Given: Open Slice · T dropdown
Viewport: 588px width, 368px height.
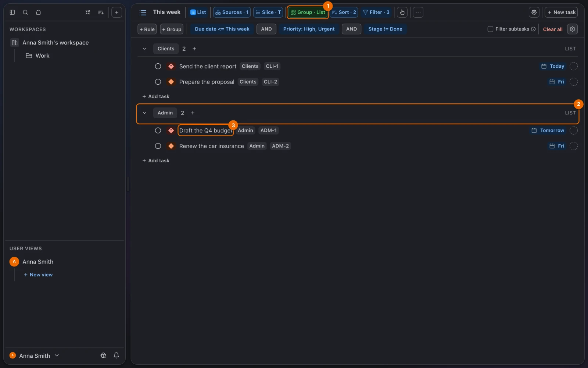Looking at the screenshot, I should [x=268, y=12].
